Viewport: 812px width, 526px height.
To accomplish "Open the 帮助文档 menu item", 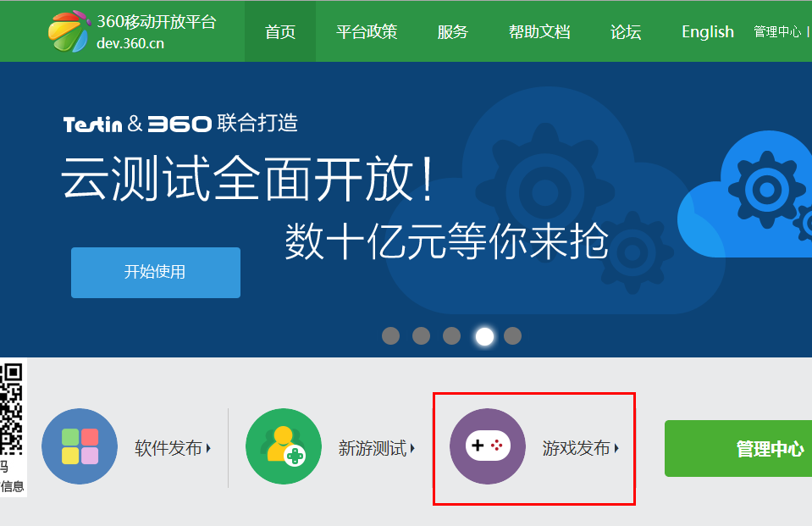I will coord(539,31).
